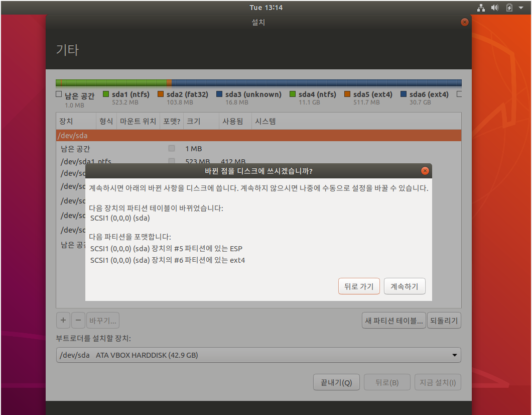Image resolution: width=532 pixels, height=415 pixels.
Task: Click the 523 MB size cell
Action: [x=197, y=161]
